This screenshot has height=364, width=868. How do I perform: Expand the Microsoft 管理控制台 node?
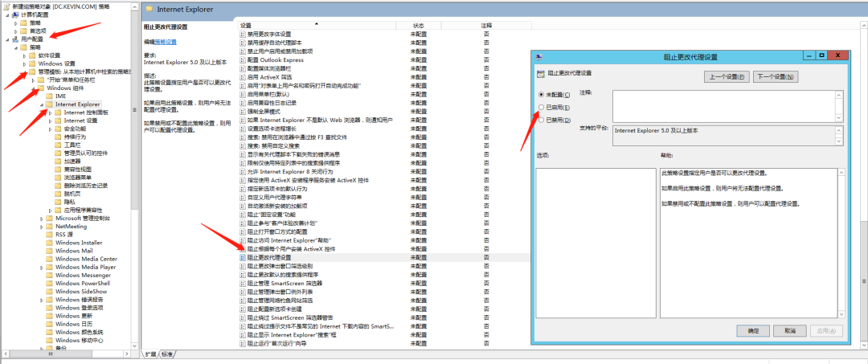pyautogui.click(x=42, y=219)
